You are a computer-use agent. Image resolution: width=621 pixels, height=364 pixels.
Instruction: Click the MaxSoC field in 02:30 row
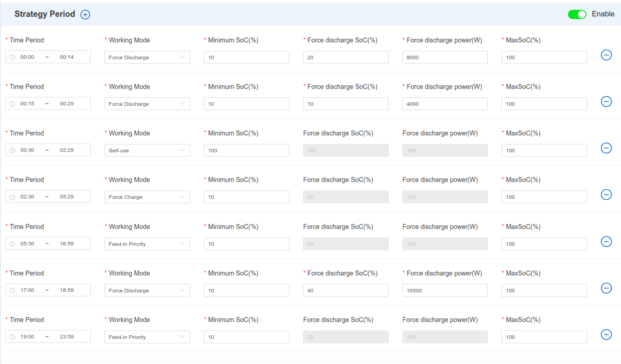[x=544, y=197]
